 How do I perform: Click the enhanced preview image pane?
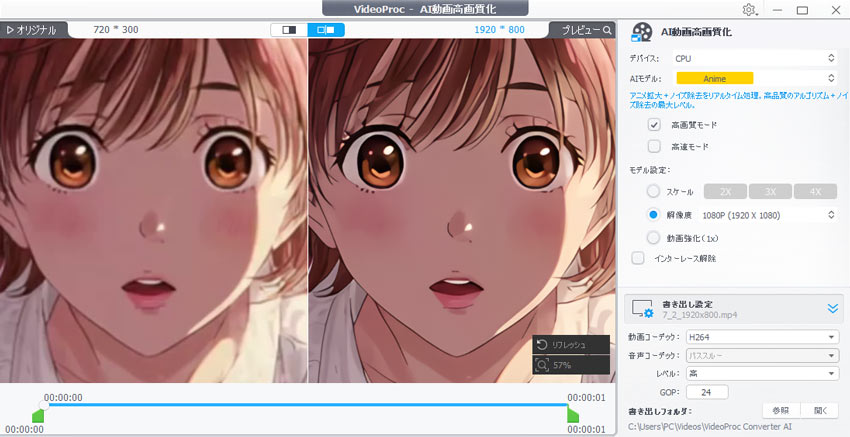pyautogui.click(x=462, y=210)
